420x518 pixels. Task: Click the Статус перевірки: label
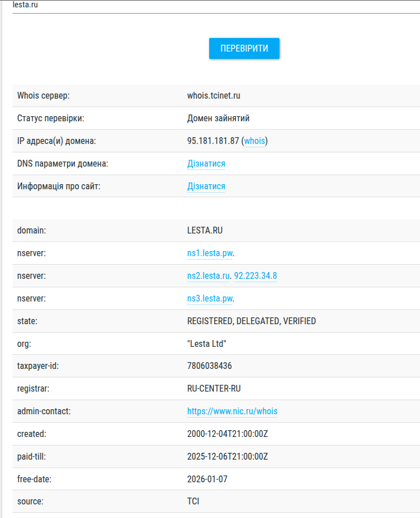click(50, 118)
